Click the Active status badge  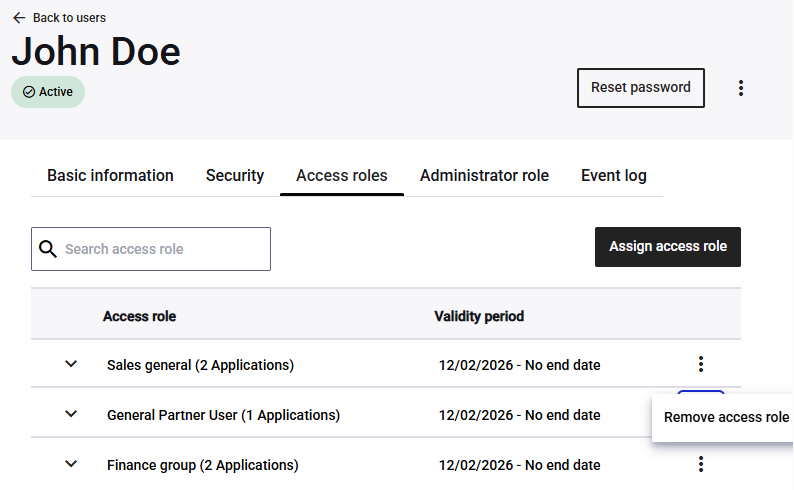tap(48, 92)
